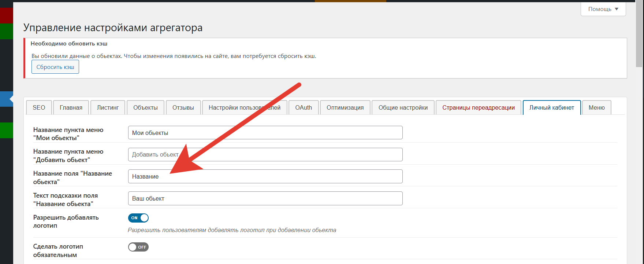644x264 pixels.
Task: Click the Ваш обьект hint text field
Action: [265, 198]
